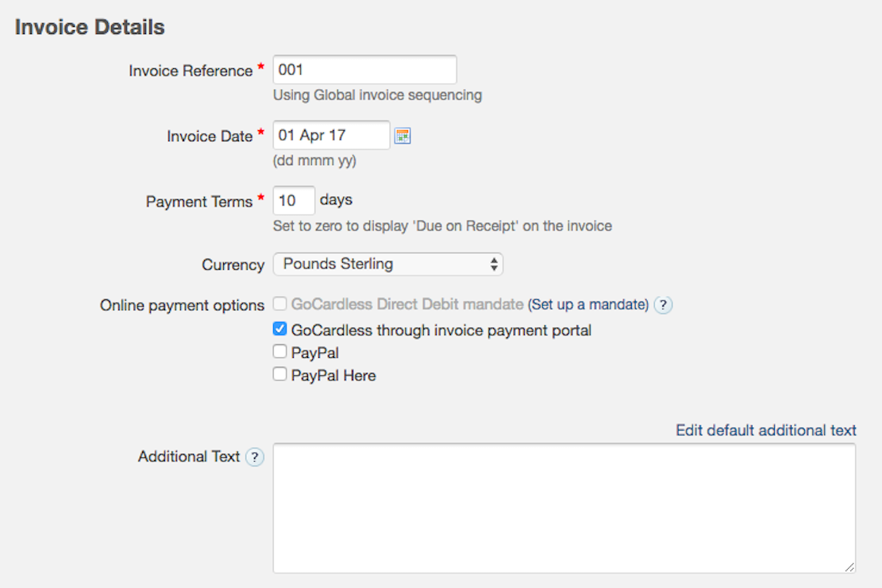Image resolution: width=882 pixels, height=588 pixels.
Task: Select the Payment Terms days field
Action: coord(294,201)
